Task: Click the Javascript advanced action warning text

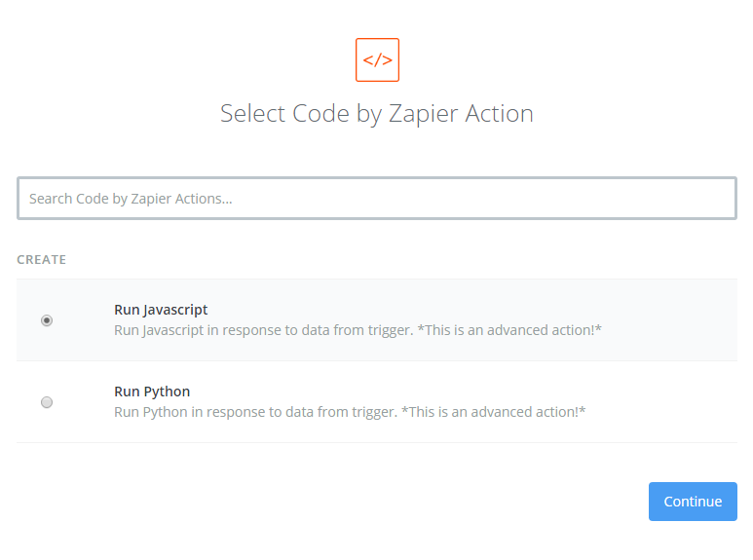Action: [509, 330]
